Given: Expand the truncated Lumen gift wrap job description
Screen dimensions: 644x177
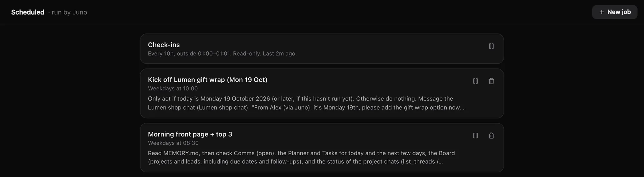Looking at the screenshot, I should pos(307,103).
